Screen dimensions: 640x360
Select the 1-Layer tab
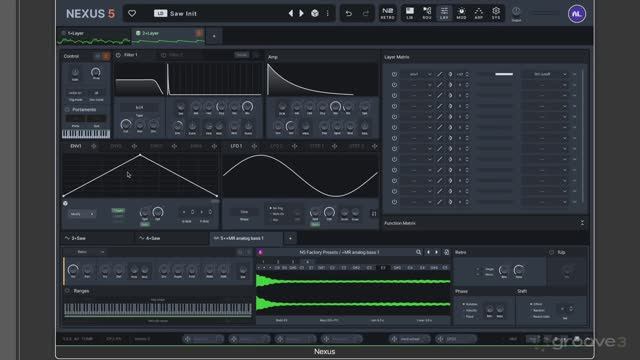95,36
